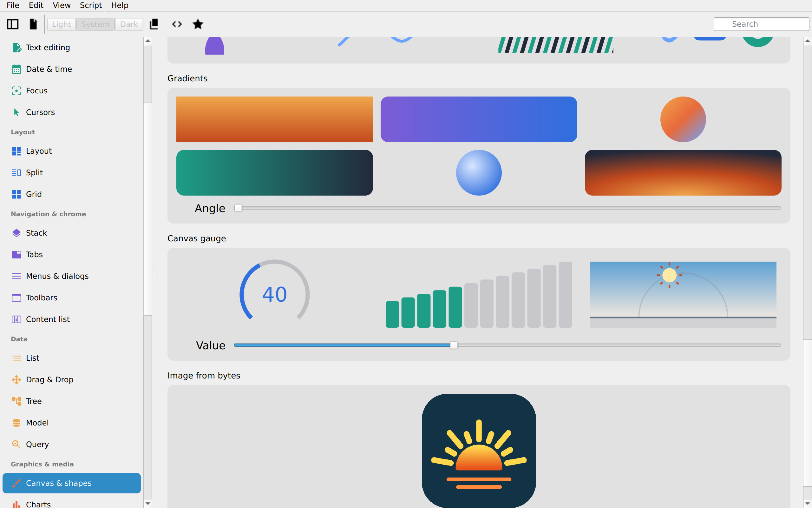Click the Angle slider handle
812x508 pixels.
pyautogui.click(x=238, y=208)
